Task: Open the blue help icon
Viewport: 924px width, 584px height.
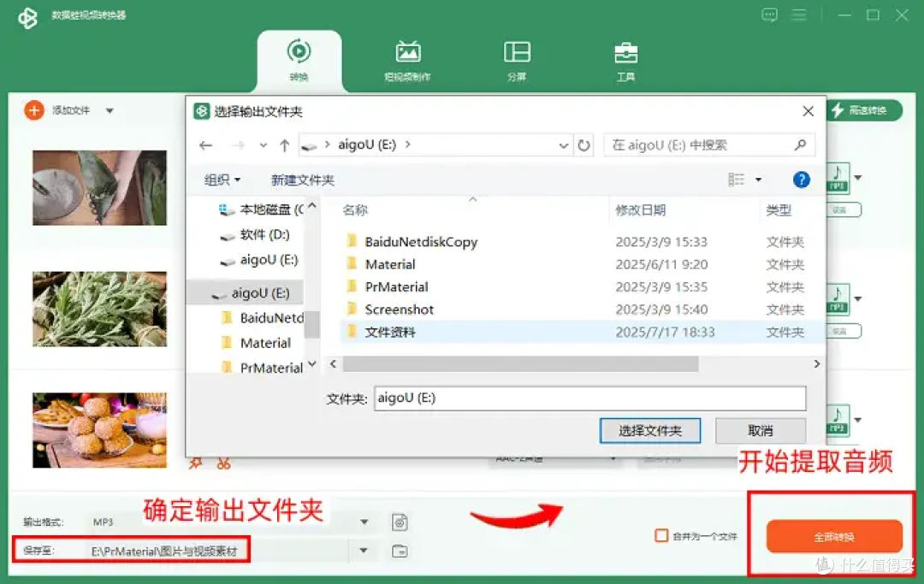Action: 801,180
